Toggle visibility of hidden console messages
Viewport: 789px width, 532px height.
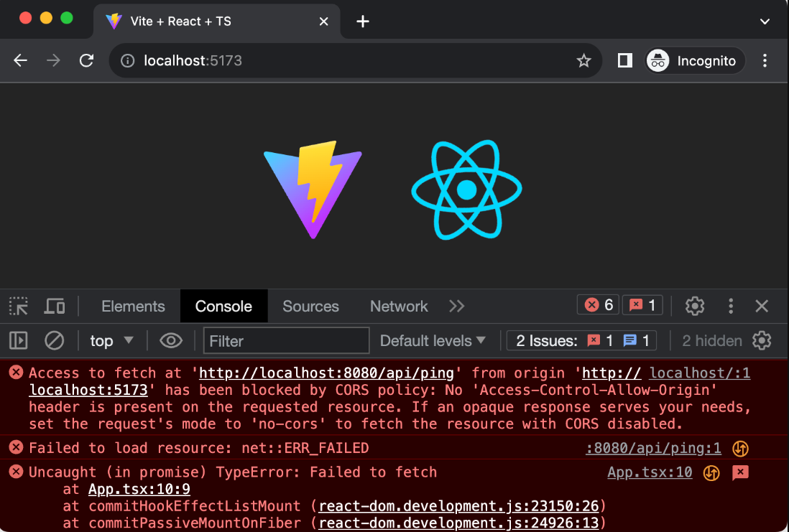click(x=711, y=340)
